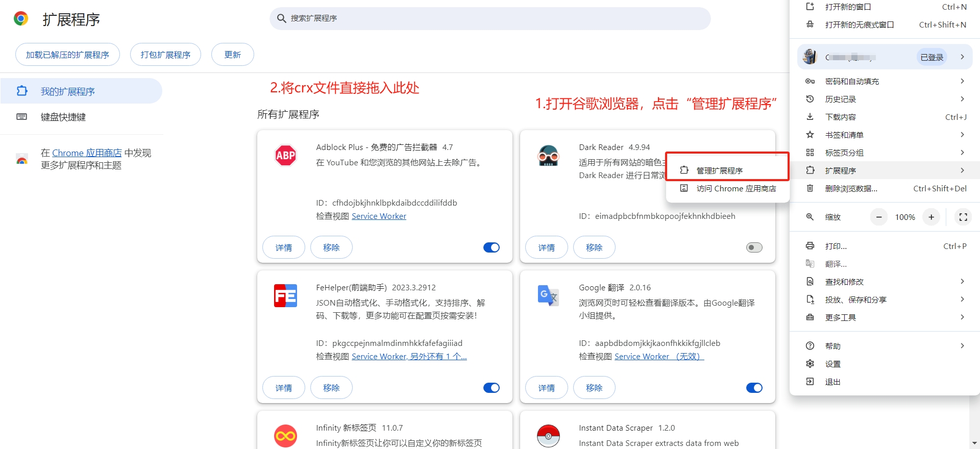Screen dimensions: 980x449
Task: Click the incognito icon for 打开新的无痕式窗口
Action: (810, 24)
